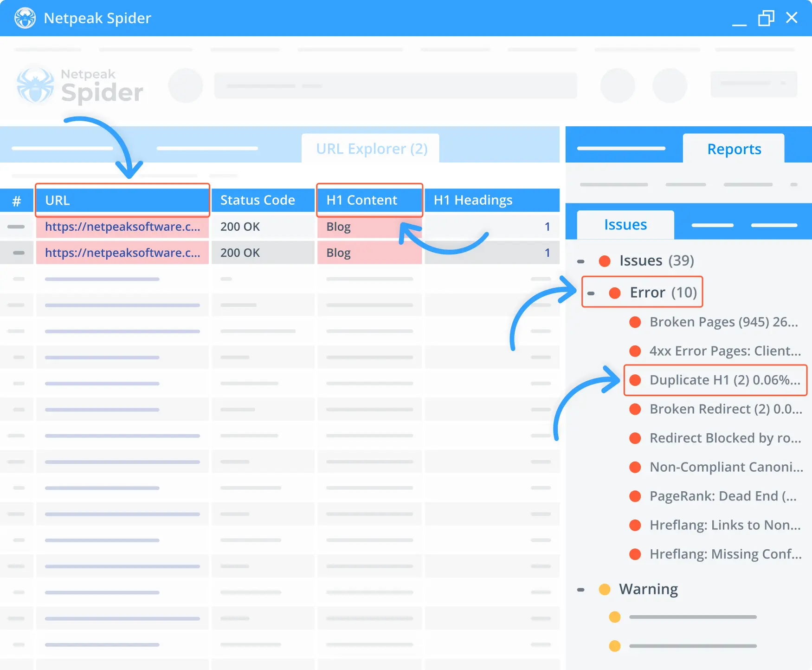The image size is (812, 670).
Task: Collapse the Error (10) group
Action: coord(591,293)
